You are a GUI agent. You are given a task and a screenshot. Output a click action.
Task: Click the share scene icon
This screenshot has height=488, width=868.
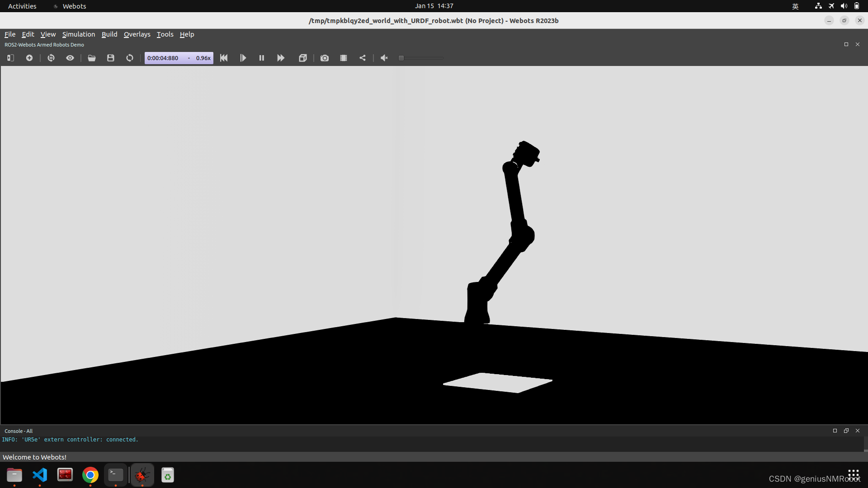363,58
